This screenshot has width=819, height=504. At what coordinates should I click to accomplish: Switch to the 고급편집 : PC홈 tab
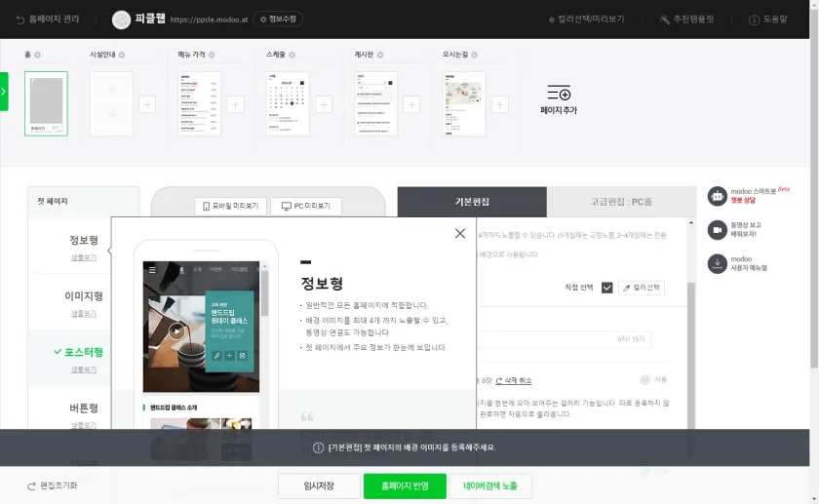pyautogui.click(x=621, y=203)
